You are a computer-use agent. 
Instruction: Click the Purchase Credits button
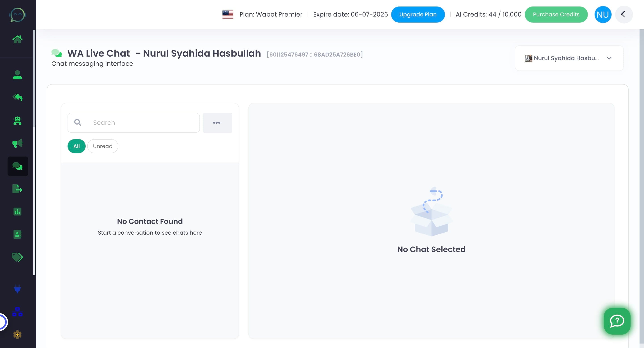[556, 15]
